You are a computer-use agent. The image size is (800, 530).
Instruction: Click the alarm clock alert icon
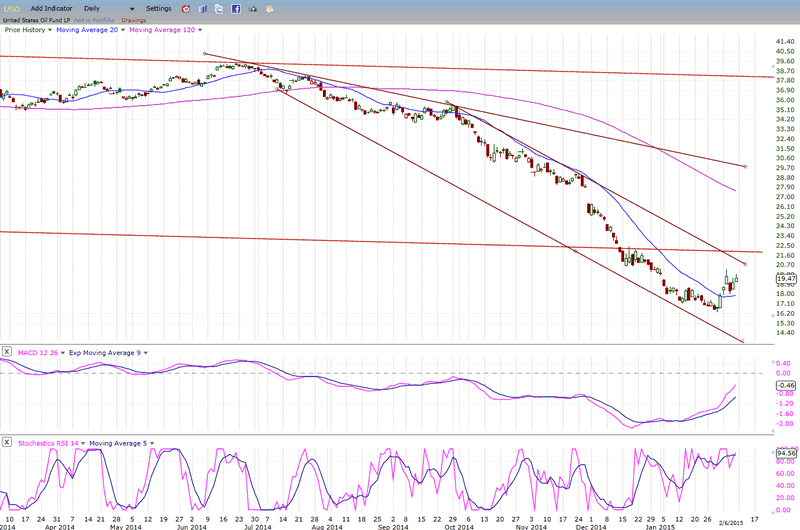click(x=185, y=8)
